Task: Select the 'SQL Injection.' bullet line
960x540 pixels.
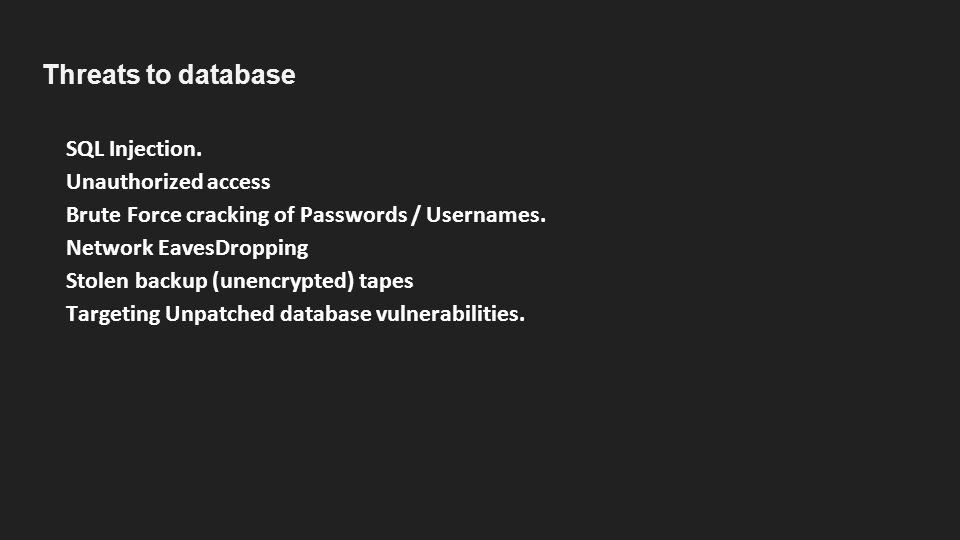Action: [133, 149]
